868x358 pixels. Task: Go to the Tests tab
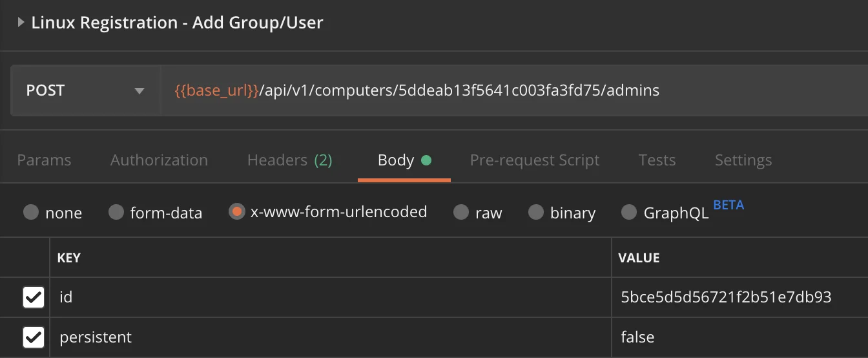pos(657,160)
